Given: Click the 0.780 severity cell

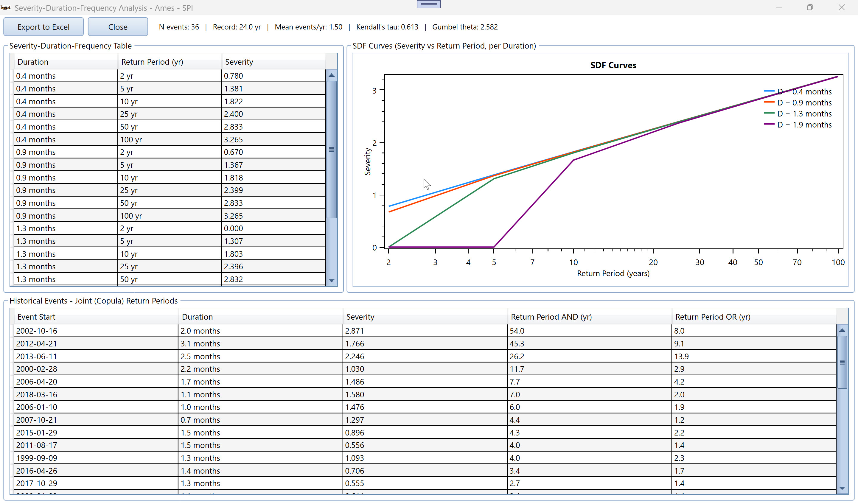Looking at the screenshot, I should 274,76.
